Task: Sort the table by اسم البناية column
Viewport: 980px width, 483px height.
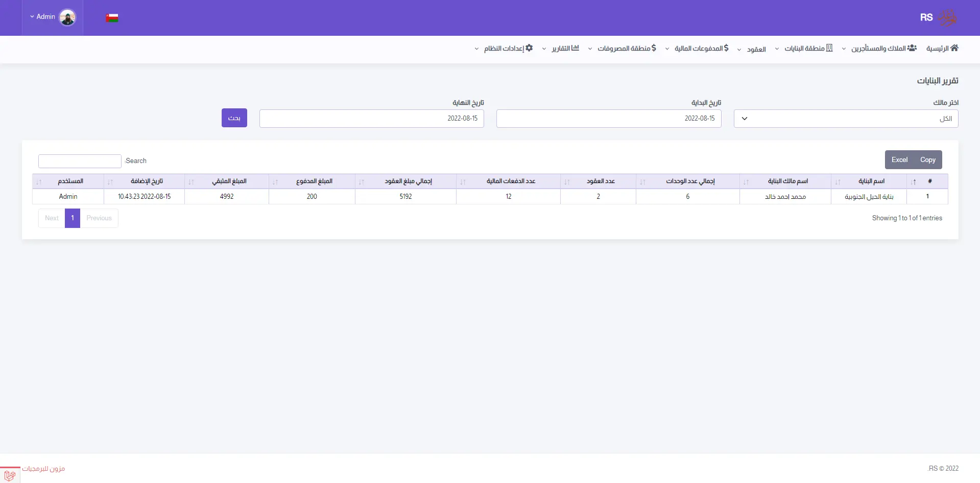Action: pyautogui.click(x=871, y=181)
